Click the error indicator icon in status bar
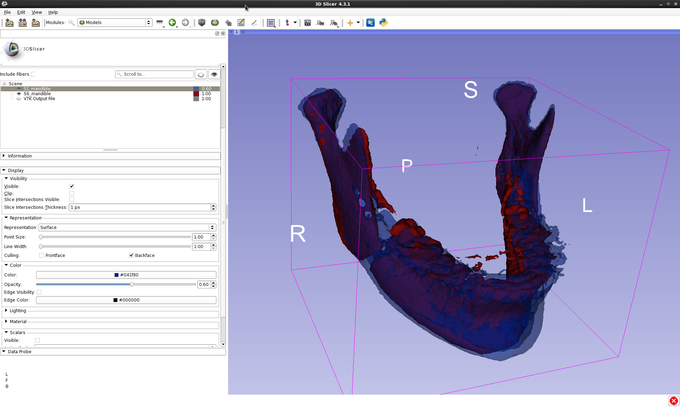The width and height of the screenshot is (680, 407). [x=673, y=400]
